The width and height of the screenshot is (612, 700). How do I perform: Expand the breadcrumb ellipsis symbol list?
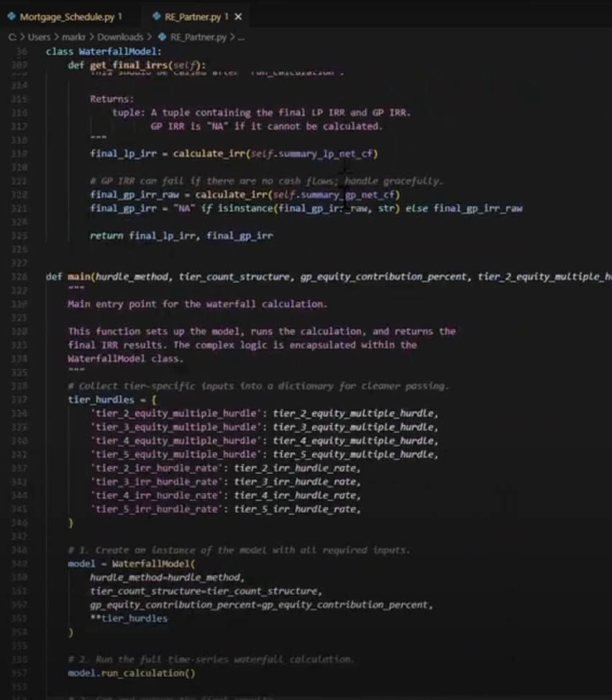click(241, 37)
